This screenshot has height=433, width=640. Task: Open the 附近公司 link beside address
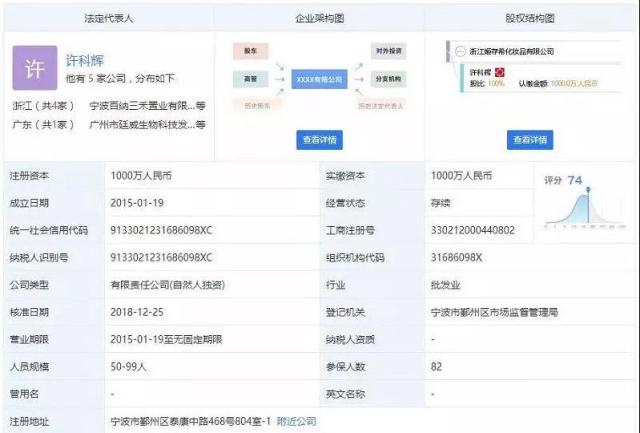(x=295, y=422)
